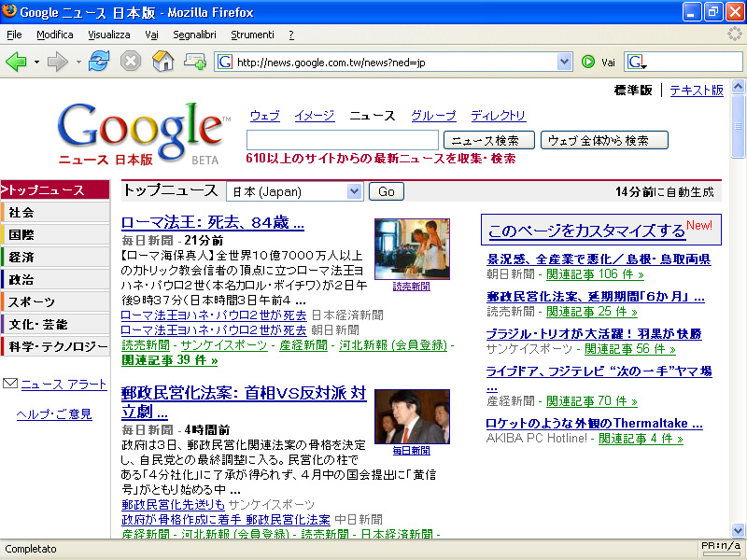Click the Google News logo
Image resolution: width=747 pixels, height=560 pixels.
[x=145, y=133]
